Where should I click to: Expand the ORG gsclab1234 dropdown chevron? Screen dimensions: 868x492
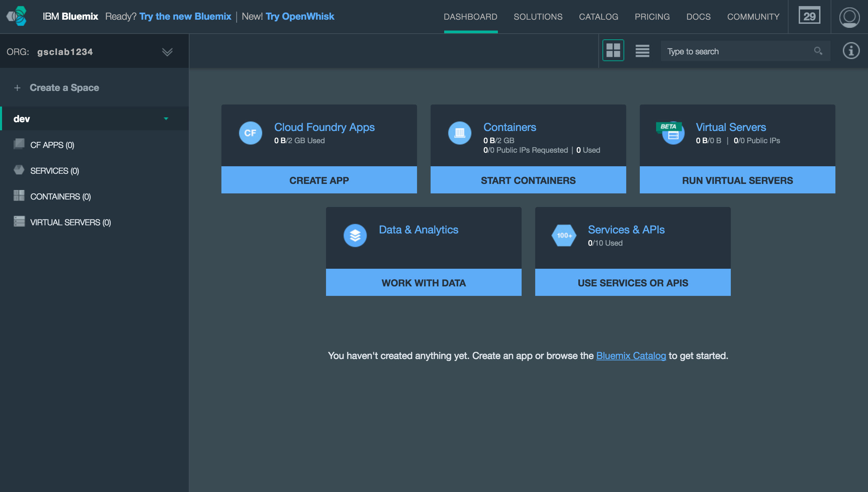[167, 52]
